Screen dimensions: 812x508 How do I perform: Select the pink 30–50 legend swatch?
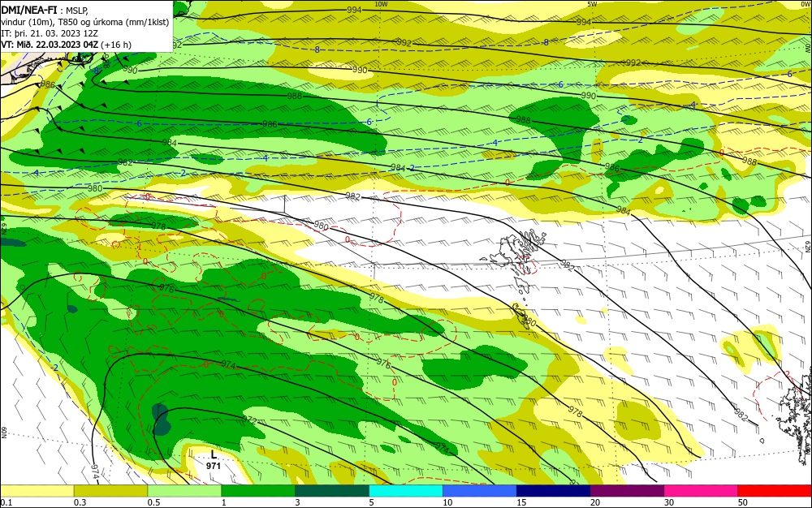coord(702,491)
